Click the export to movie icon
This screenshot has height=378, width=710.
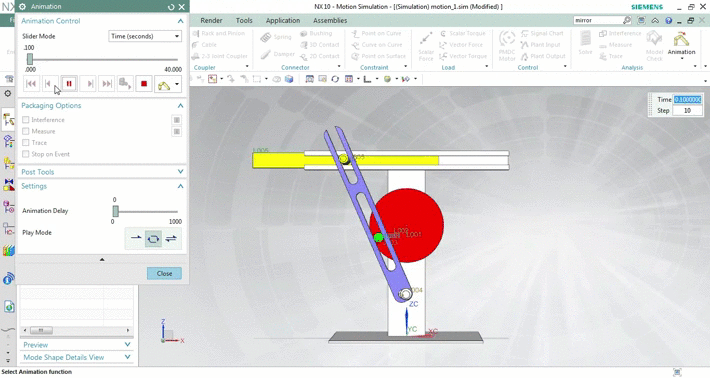pyautogui.click(x=125, y=84)
